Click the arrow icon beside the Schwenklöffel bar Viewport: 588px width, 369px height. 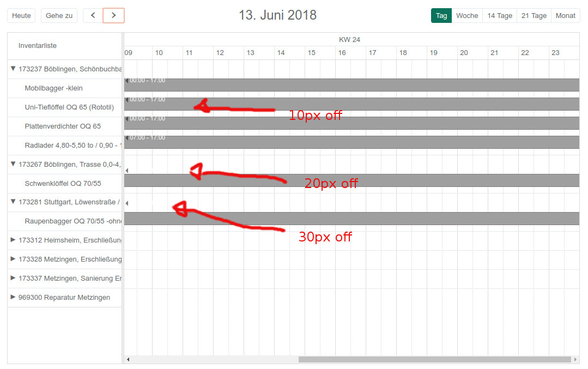(x=127, y=170)
